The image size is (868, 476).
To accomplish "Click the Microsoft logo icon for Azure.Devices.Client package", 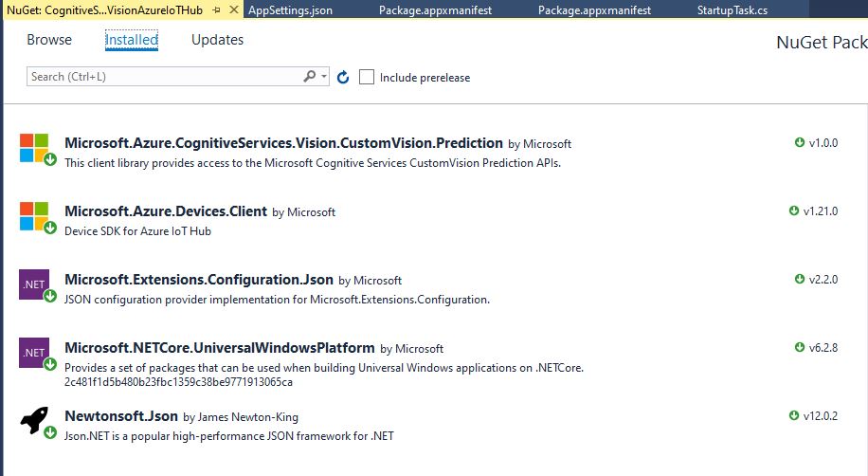I will tap(34, 216).
